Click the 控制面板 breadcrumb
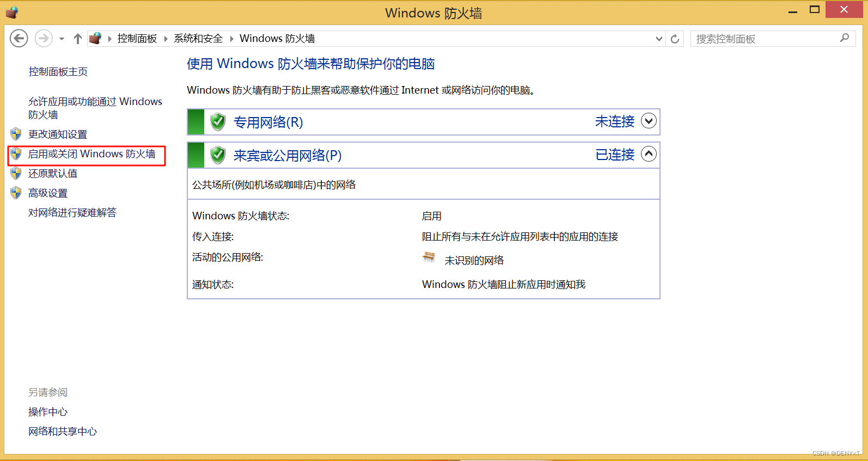The image size is (868, 461). point(137,39)
